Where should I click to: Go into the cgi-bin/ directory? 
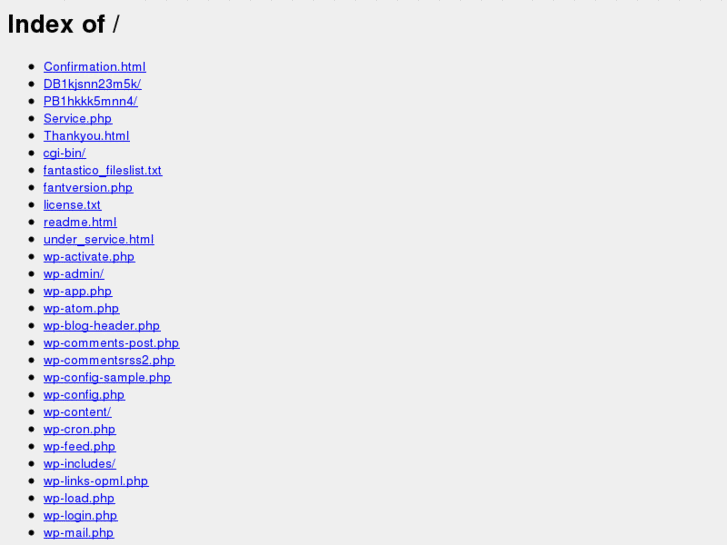tap(64, 153)
